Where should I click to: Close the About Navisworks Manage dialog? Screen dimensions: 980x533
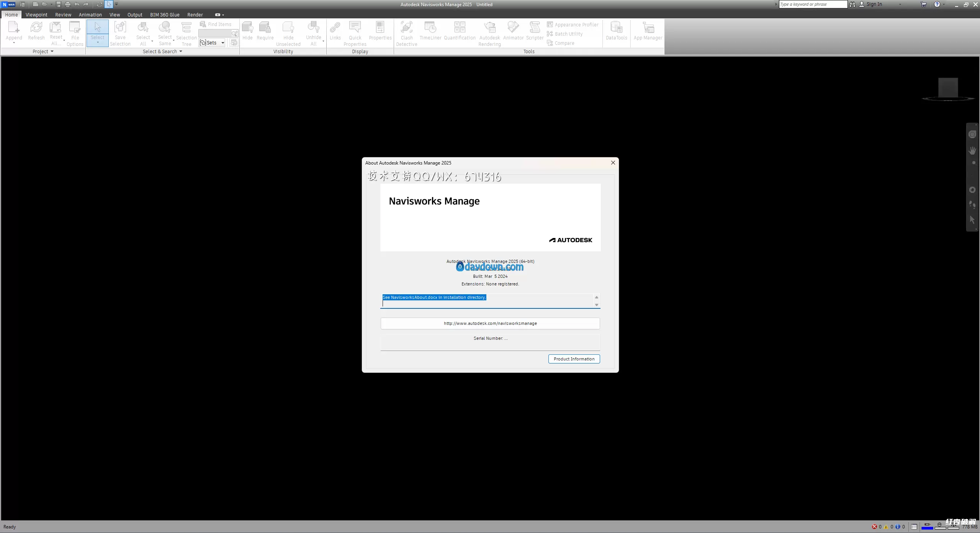pos(613,163)
